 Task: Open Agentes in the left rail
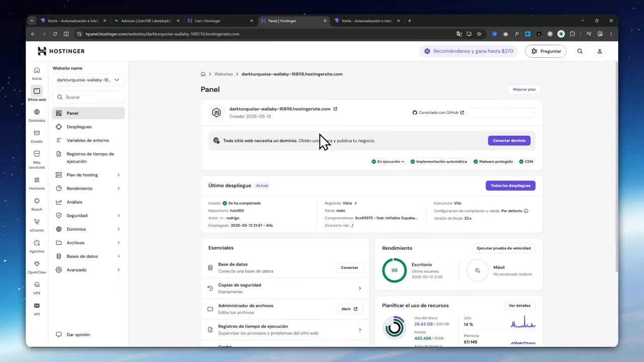[x=37, y=246]
